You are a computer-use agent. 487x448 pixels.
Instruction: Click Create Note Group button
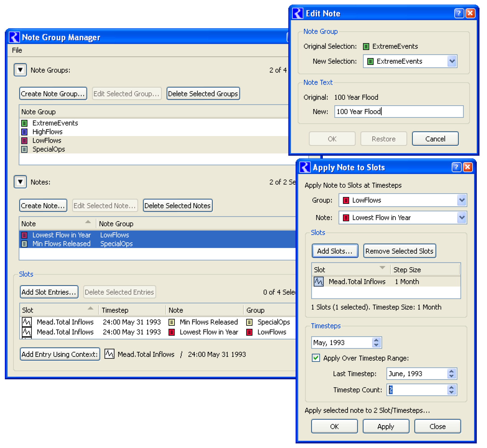pyautogui.click(x=53, y=94)
